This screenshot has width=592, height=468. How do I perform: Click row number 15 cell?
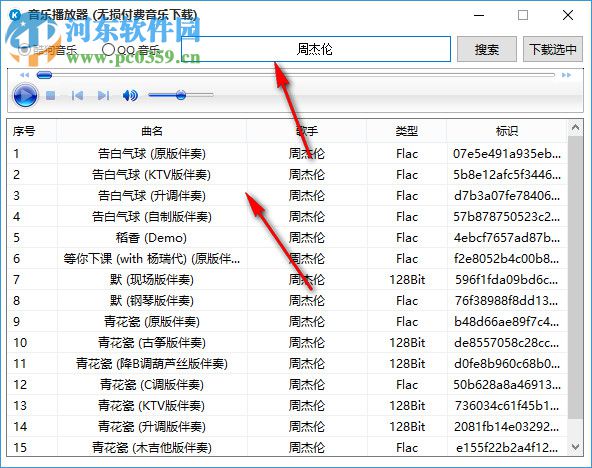20,448
